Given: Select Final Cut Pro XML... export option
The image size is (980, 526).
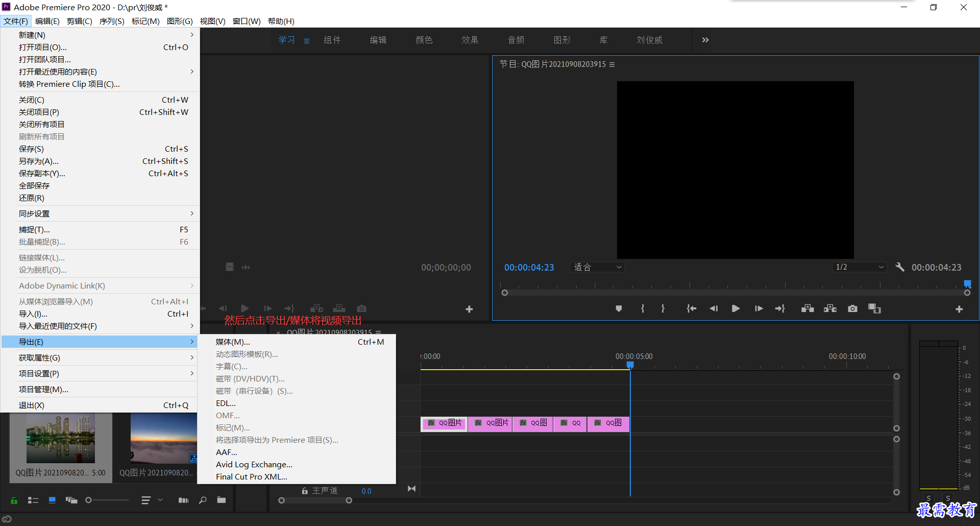Looking at the screenshot, I should pos(297,476).
